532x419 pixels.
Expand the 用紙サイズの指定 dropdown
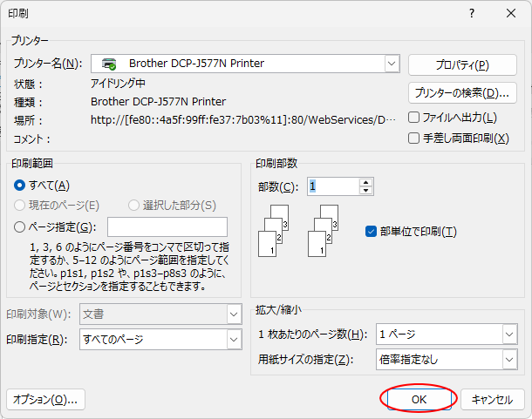(x=508, y=359)
